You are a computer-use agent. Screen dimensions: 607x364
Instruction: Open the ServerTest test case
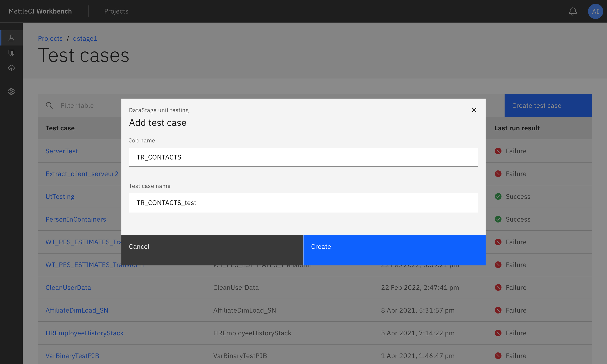point(62,151)
